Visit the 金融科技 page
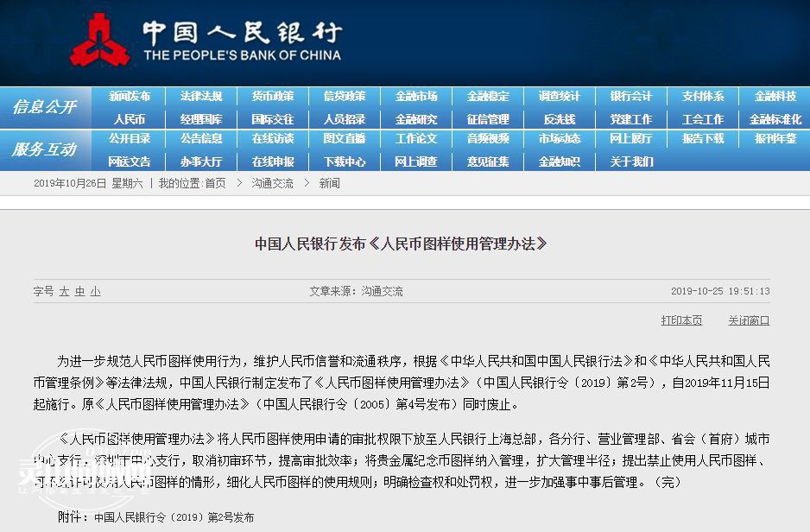This screenshot has width=810, height=532. click(775, 96)
